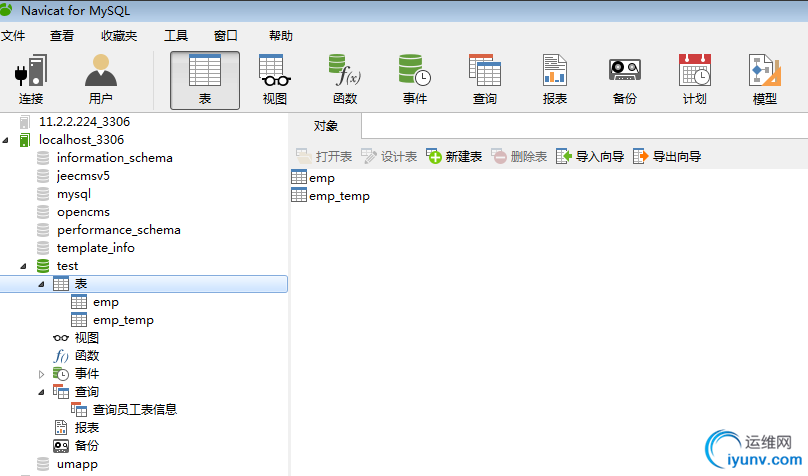The image size is (808, 476).
Task: Open the 视图 (View) toolbar icon
Action: click(275, 80)
